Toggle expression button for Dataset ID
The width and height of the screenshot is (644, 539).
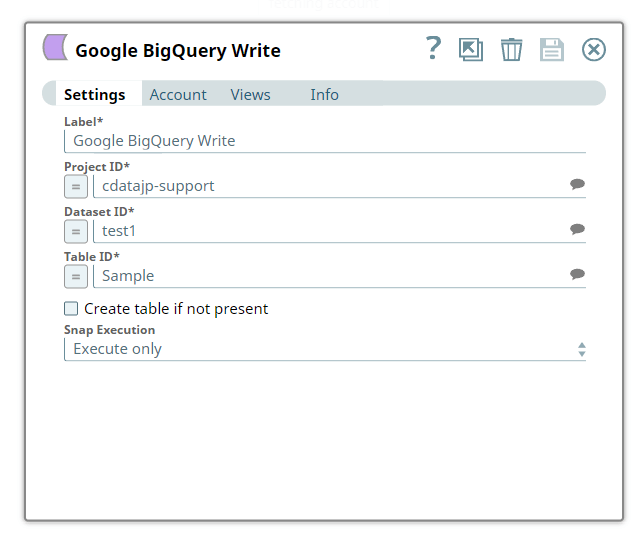pos(76,231)
